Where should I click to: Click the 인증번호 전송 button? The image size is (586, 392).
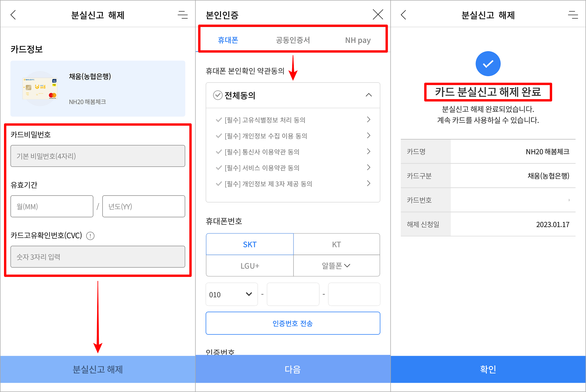(x=293, y=323)
